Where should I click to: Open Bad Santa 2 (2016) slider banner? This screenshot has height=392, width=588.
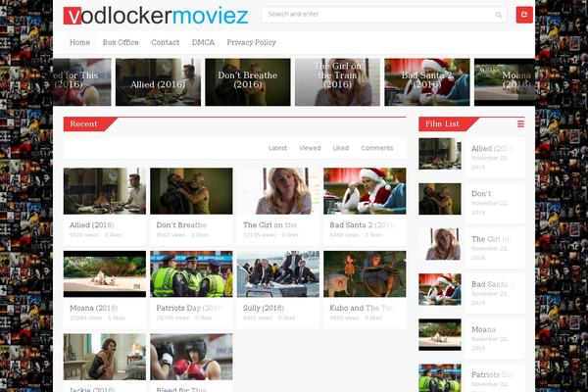click(x=426, y=82)
